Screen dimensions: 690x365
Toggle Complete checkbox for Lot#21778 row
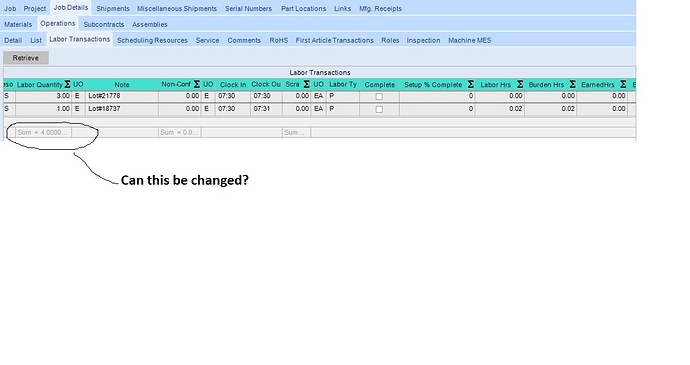click(379, 96)
